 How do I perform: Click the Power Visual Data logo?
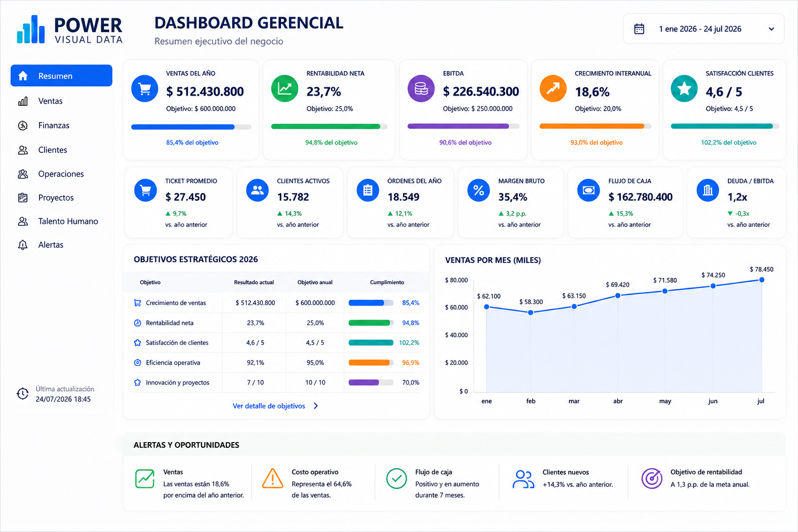pos(70,30)
